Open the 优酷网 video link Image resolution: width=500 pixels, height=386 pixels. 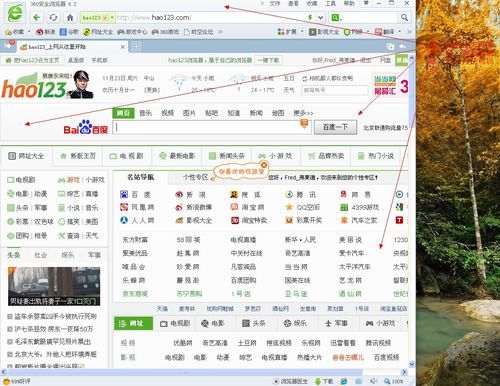click(x=183, y=343)
